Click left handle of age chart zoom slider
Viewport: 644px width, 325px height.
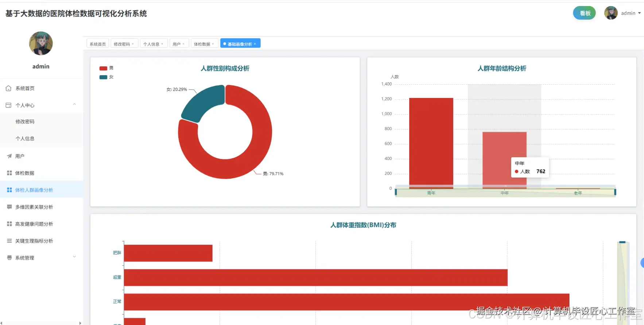point(396,192)
